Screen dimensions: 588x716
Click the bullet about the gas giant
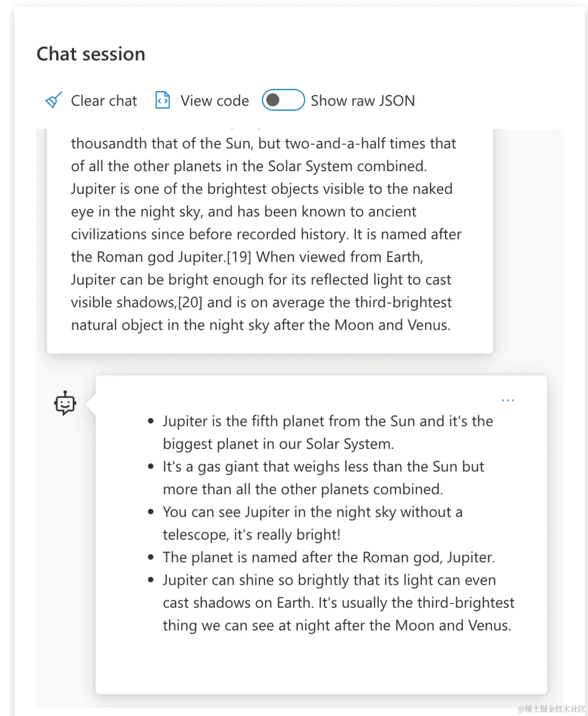tap(323, 478)
